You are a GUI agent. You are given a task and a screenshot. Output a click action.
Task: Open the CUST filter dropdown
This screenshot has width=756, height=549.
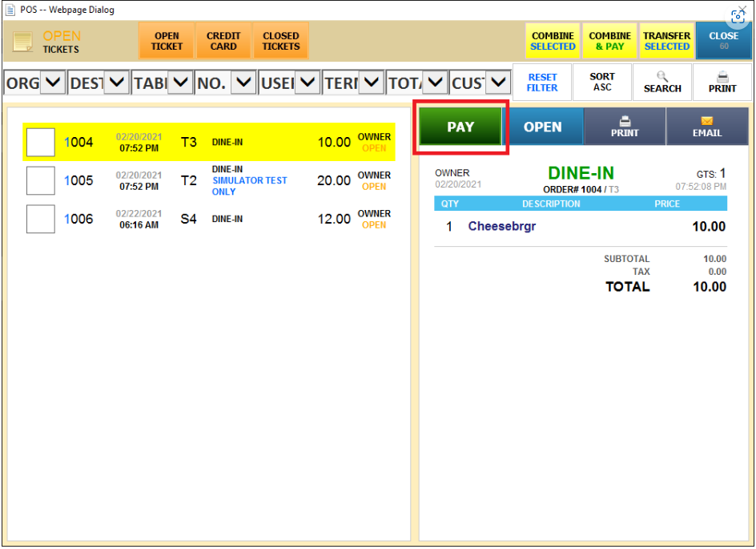[x=498, y=82]
